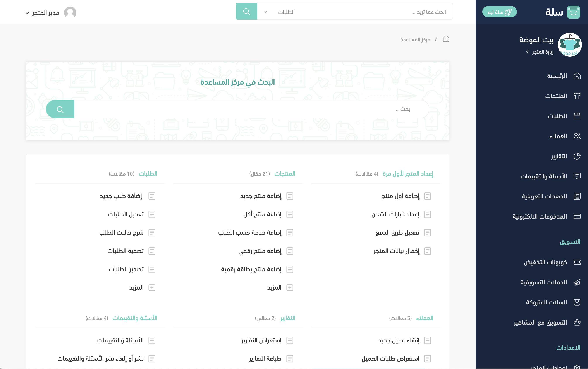Click the Salla smiley logo icon
This screenshot has height=369, width=588.
pyautogui.click(x=573, y=12)
